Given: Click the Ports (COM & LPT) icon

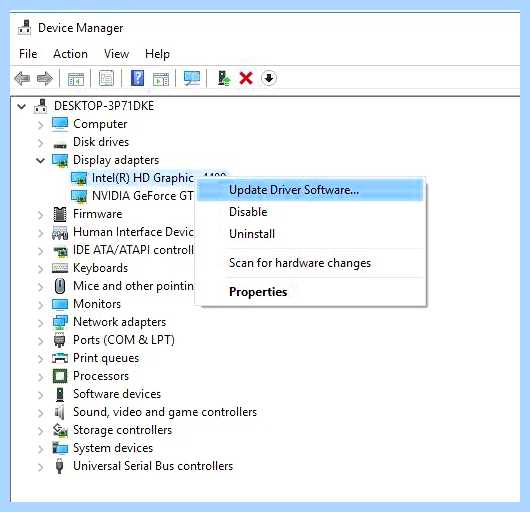Looking at the screenshot, I should 59,340.
